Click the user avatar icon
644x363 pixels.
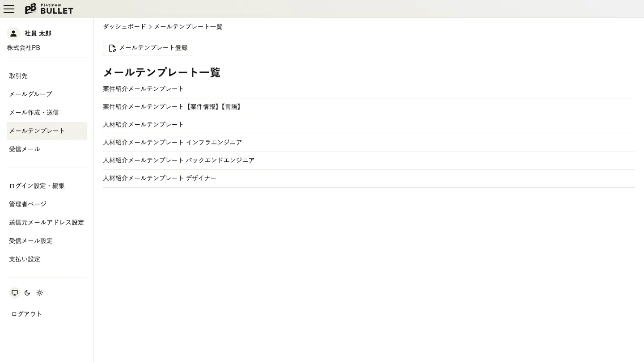13,34
